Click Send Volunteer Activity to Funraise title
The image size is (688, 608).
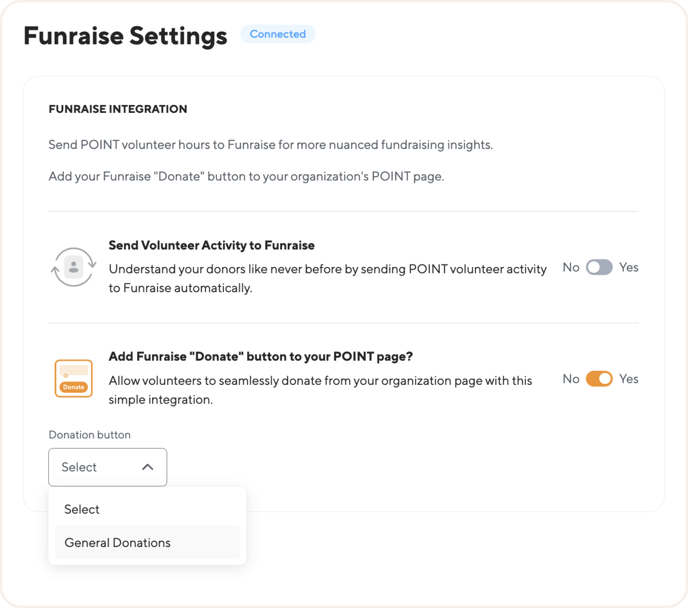(x=211, y=245)
